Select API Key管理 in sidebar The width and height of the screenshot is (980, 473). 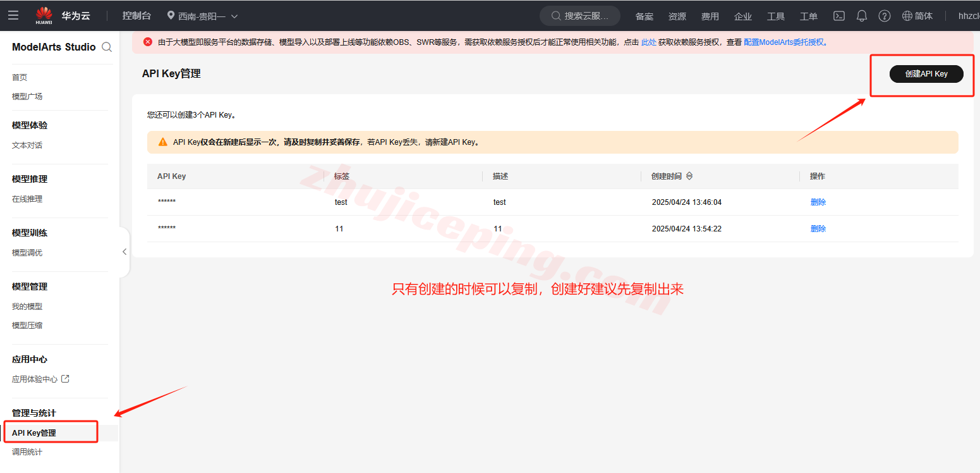(x=34, y=433)
